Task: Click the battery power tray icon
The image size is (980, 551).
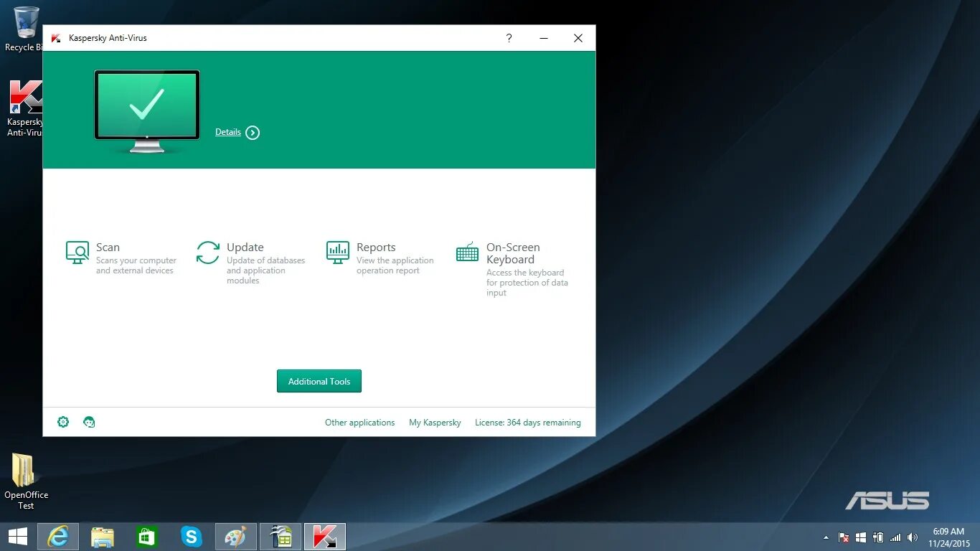Action: coord(877,537)
